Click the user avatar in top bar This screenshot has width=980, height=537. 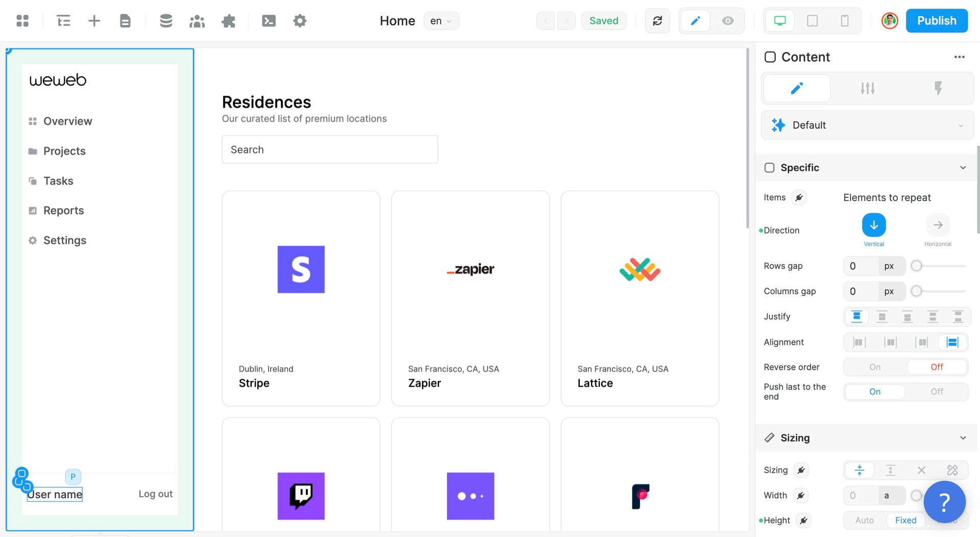click(890, 21)
